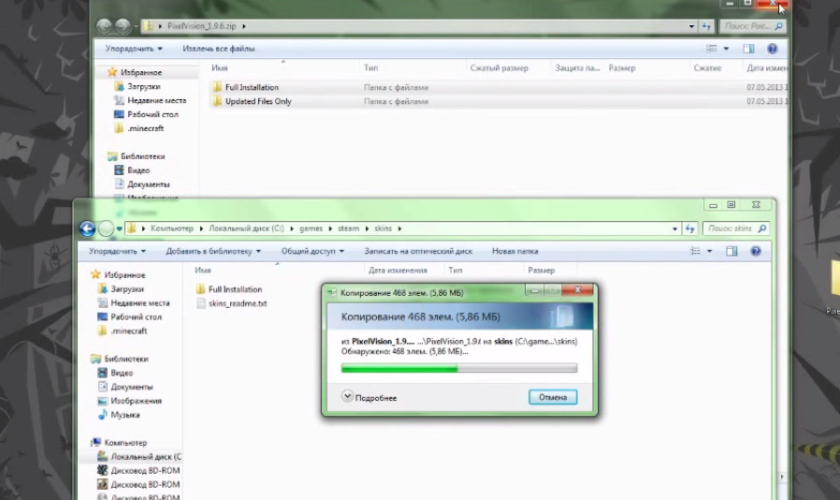Open Изображения library in skins window
The image size is (840, 500).
pyautogui.click(x=136, y=401)
